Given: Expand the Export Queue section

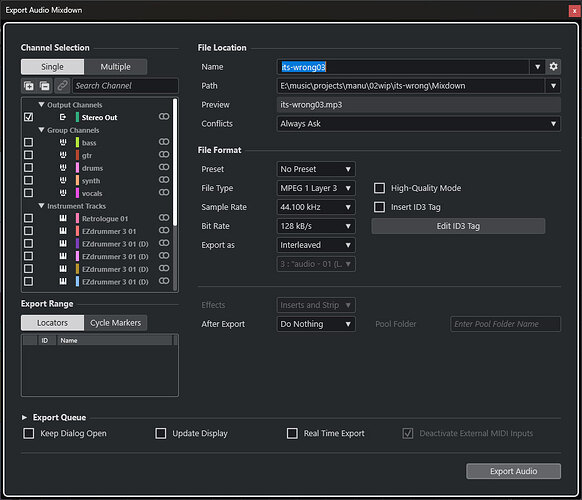Looking at the screenshot, I should coord(24,418).
